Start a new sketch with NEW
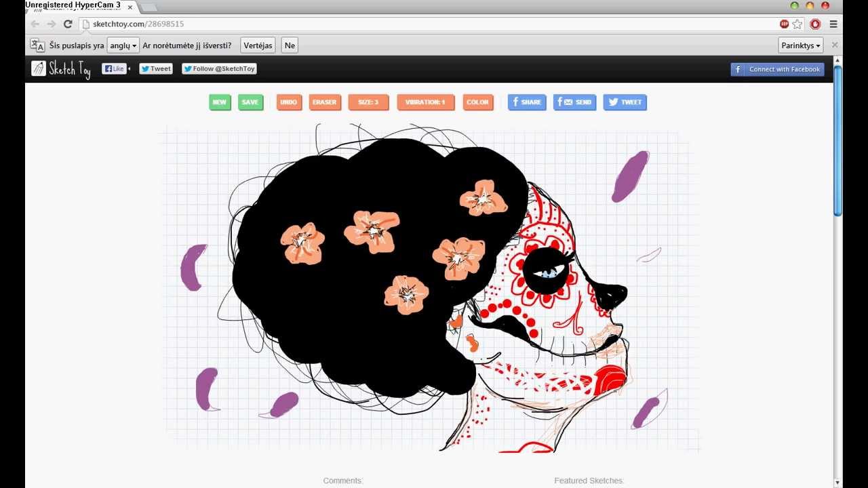Viewport: 868px width, 488px height. click(219, 102)
